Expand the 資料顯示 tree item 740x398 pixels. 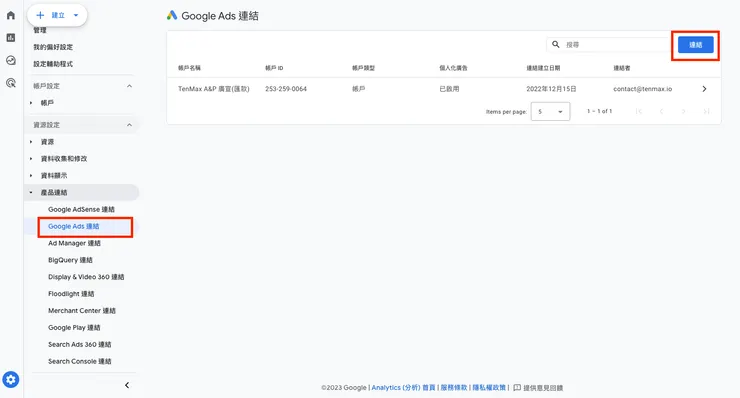(x=31, y=176)
